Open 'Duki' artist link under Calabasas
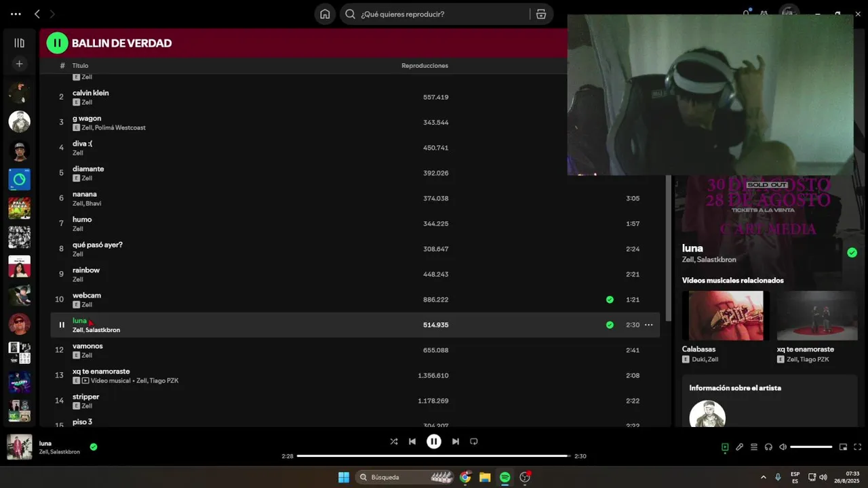Screen dimensions: 868x488 pos(698,359)
